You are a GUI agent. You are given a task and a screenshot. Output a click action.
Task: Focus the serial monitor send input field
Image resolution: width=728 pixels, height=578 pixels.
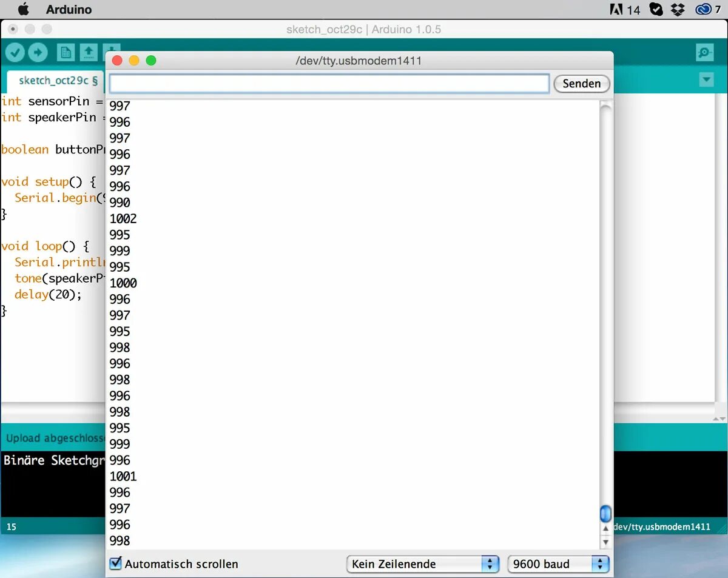[x=329, y=84]
